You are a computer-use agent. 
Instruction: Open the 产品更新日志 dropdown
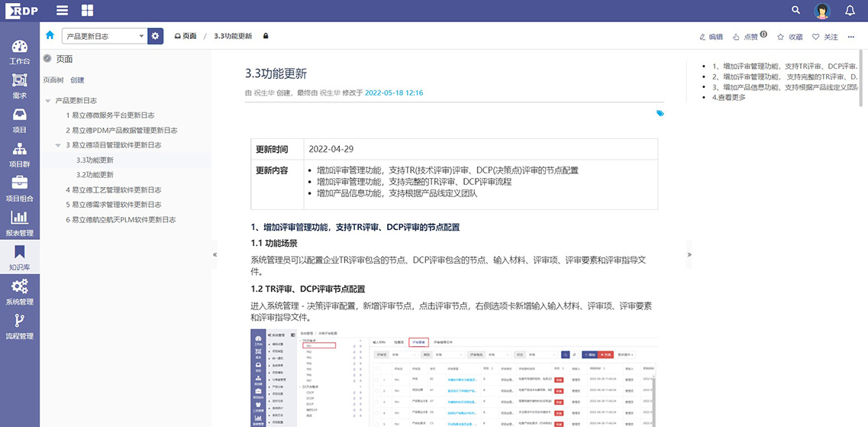[x=105, y=36]
